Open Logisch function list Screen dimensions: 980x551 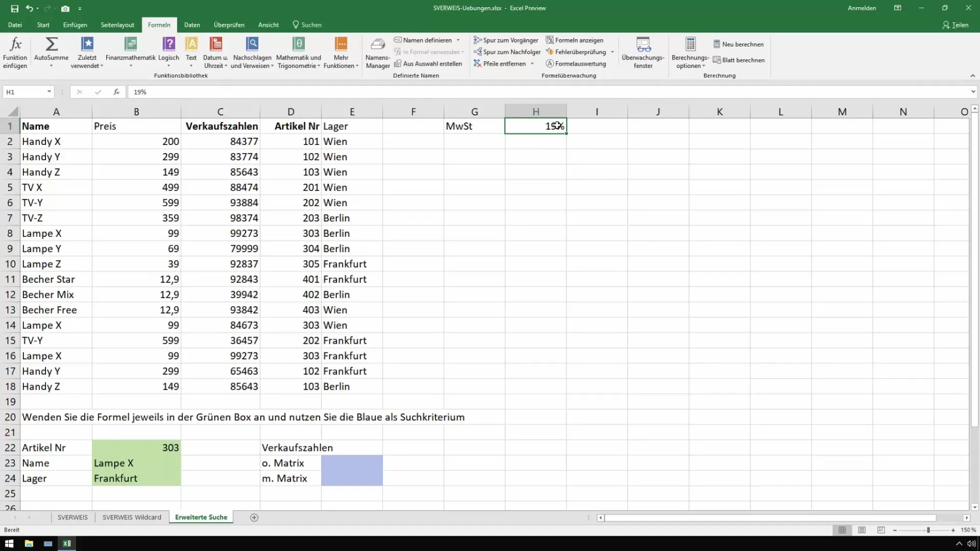[168, 52]
